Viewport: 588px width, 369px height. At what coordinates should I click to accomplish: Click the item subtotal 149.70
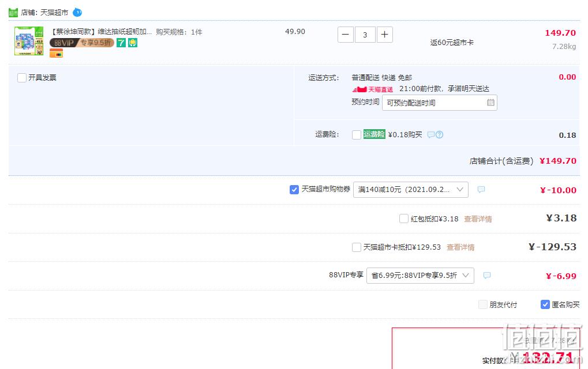tap(560, 33)
